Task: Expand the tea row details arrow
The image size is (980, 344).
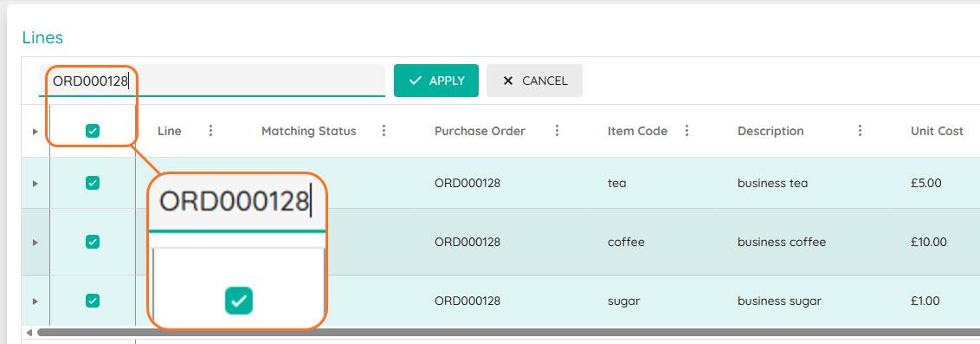Action: 35,183
